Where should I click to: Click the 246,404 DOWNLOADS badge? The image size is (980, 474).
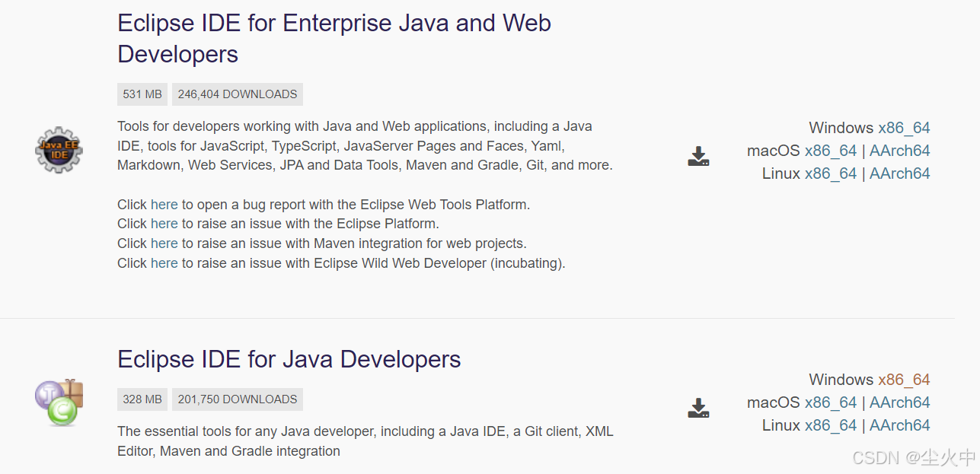pyautogui.click(x=238, y=94)
